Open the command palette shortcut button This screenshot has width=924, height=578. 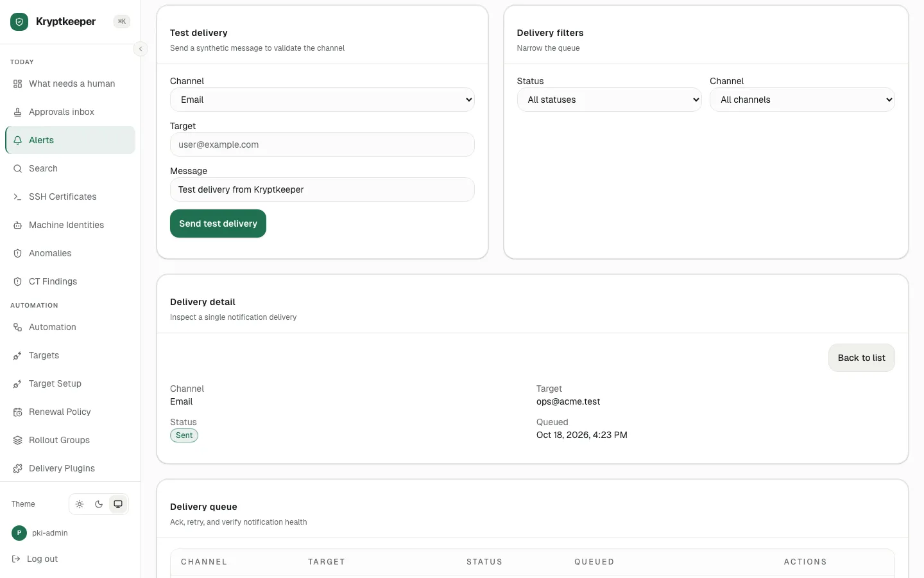click(x=122, y=21)
